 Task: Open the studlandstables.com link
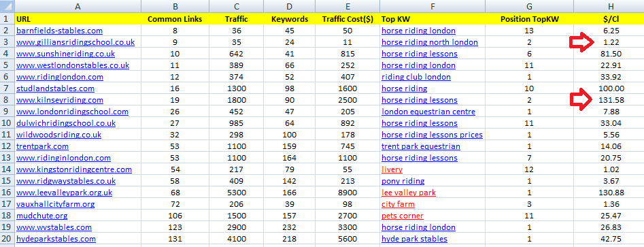pos(56,88)
